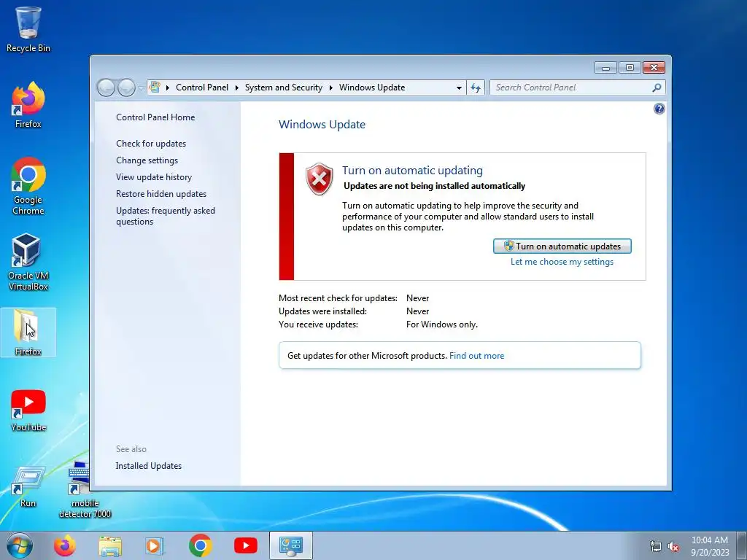Click the Windows Update heading

point(322,125)
